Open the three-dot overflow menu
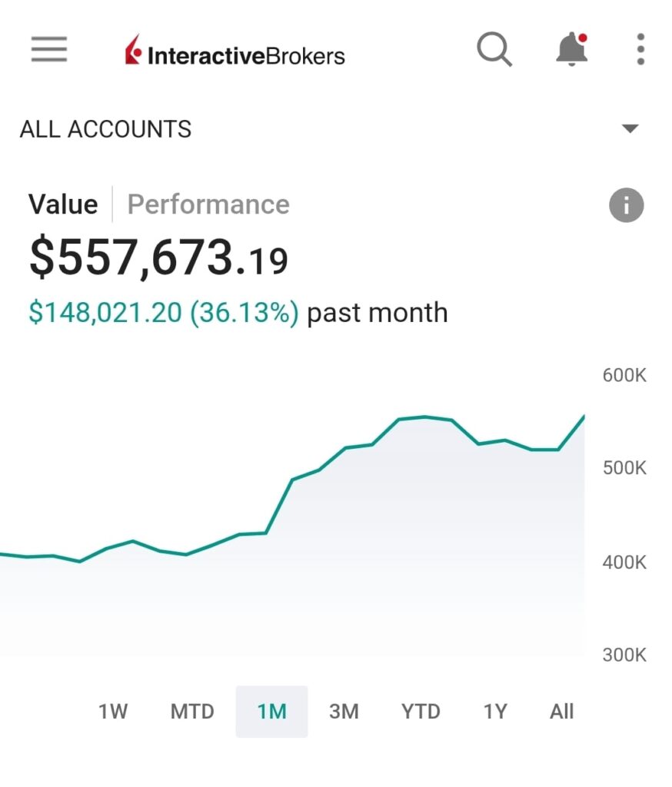The width and height of the screenshot is (672, 787). tap(640, 49)
